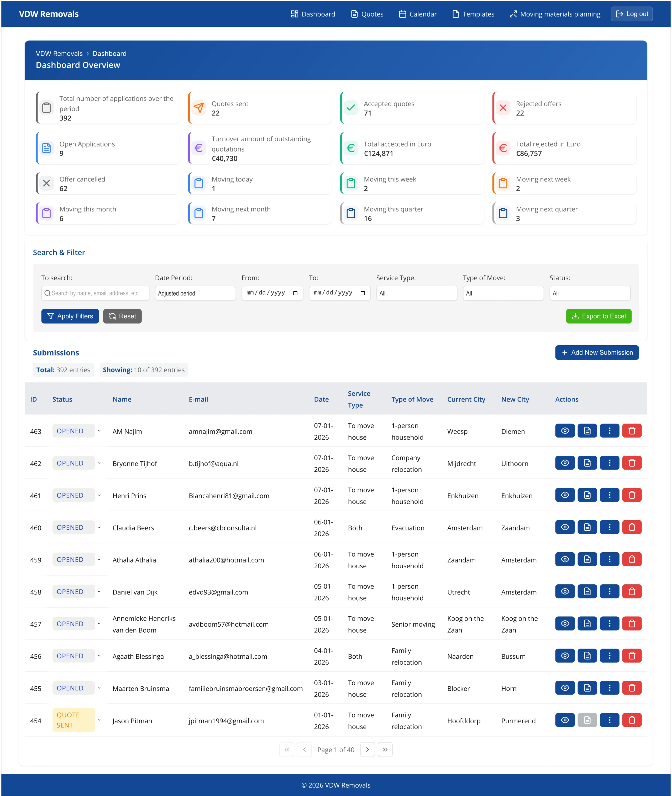Open the Type of Move filter dropdown
The width and height of the screenshot is (672, 796).
coord(503,293)
